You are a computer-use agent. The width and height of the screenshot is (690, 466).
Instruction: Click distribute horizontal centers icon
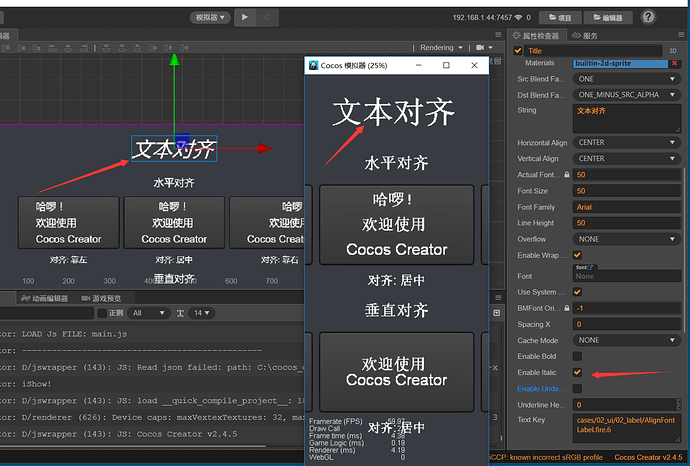tap(168, 48)
